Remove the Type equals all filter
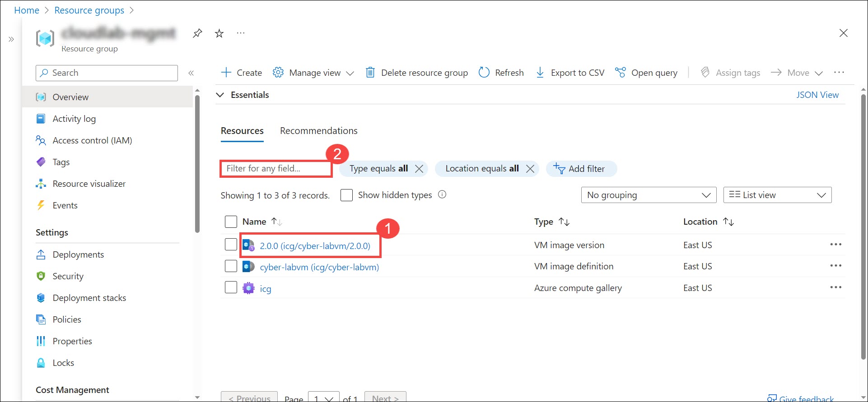 pyautogui.click(x=419, y=169)
